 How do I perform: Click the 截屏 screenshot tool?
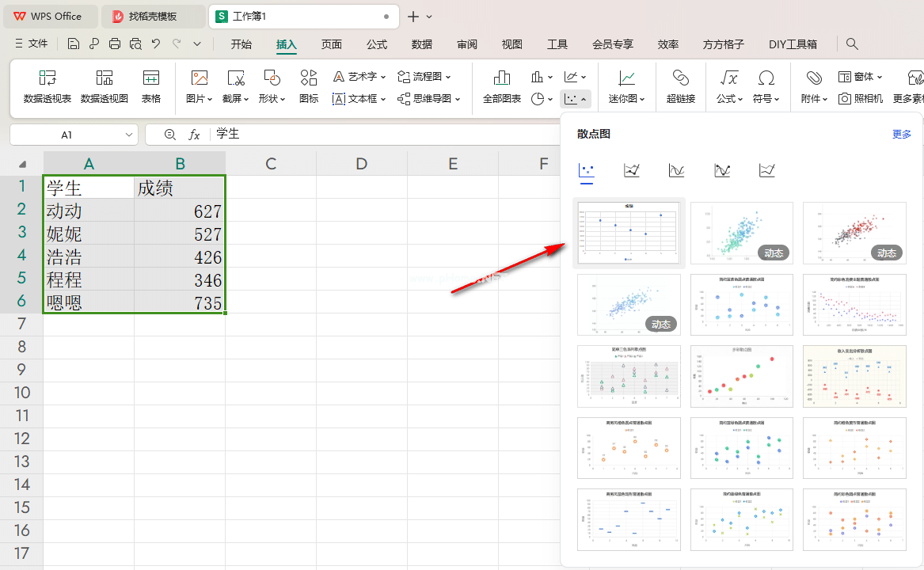(236, 86)
